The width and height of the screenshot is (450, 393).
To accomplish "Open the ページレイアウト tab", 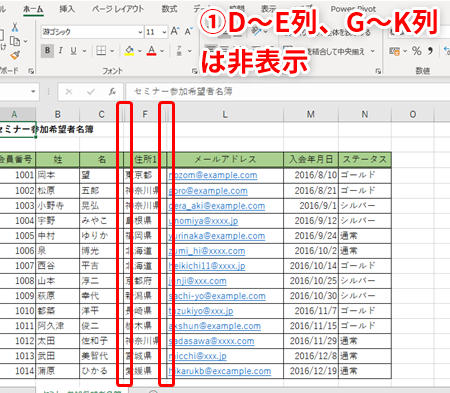I will click(x=118, y=9).
